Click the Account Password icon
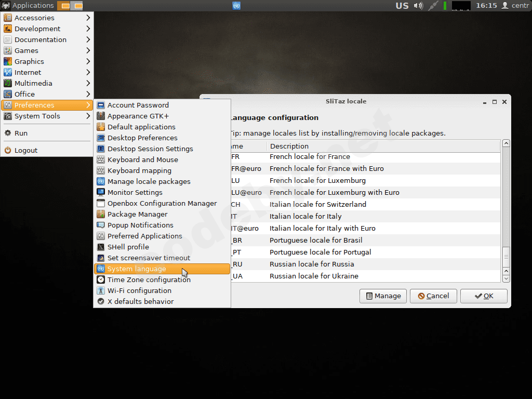 [x=101, y=105]
